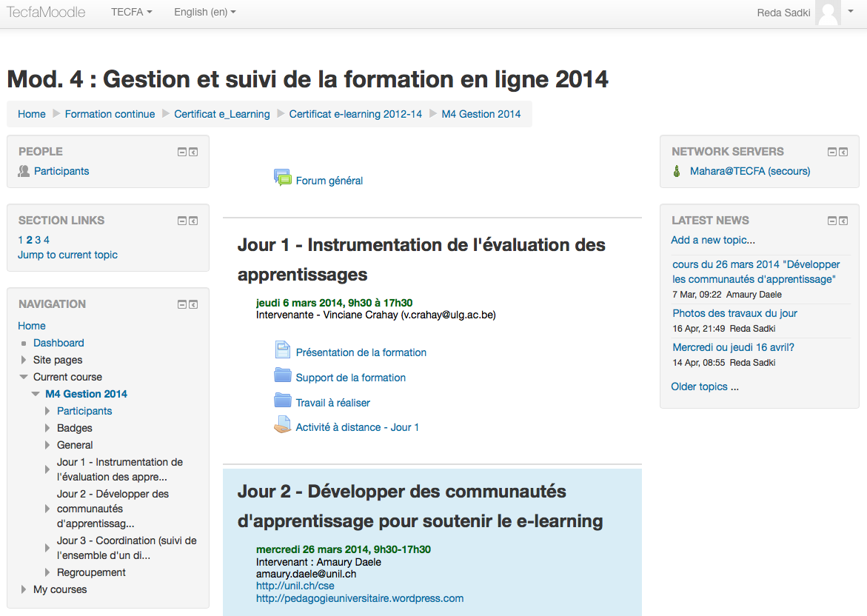The height and width of the screenshot is (616, 867).
Task: Click the Travail à réaliser folder icon
Action: click(282, 401)
